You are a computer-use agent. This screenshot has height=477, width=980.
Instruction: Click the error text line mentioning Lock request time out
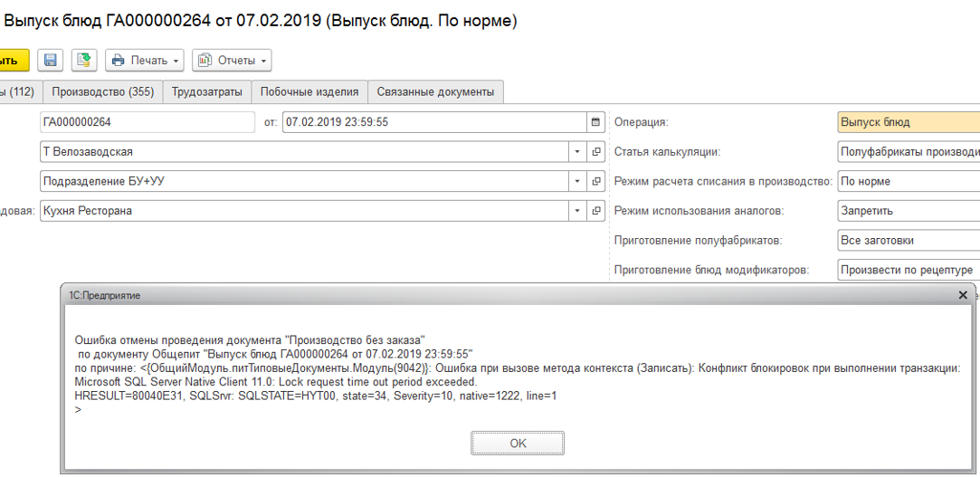pyautogui.click(x=276, y=381)
